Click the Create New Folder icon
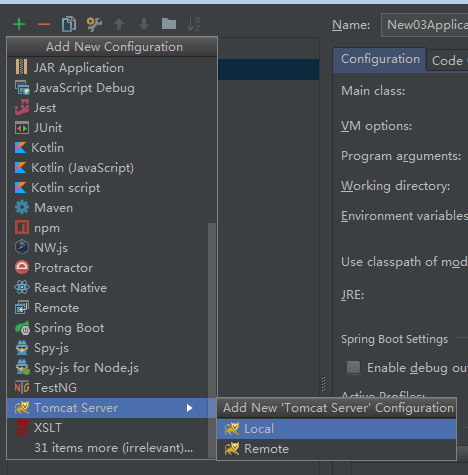Image resolution: width=468 pixels, height=475 pixels. point(169,24)
